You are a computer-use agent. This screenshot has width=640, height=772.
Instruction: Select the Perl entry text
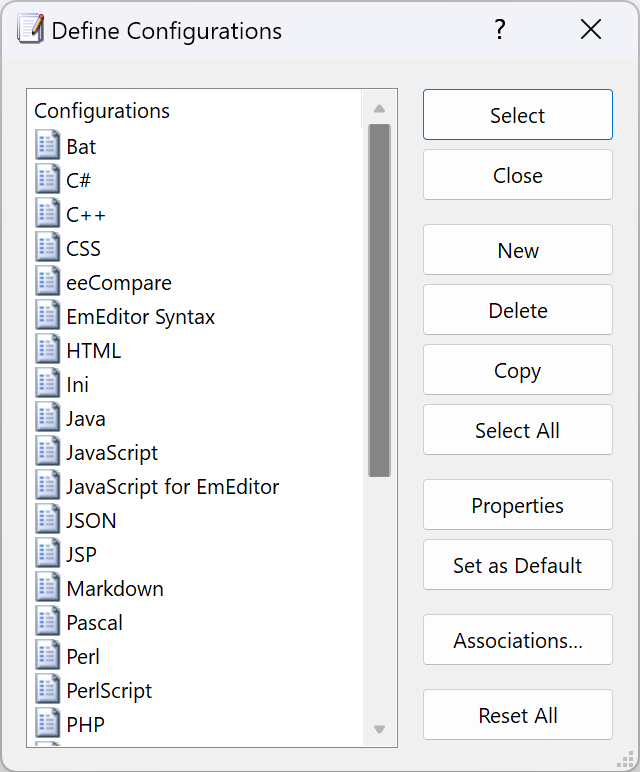click(x=83, y=656)
